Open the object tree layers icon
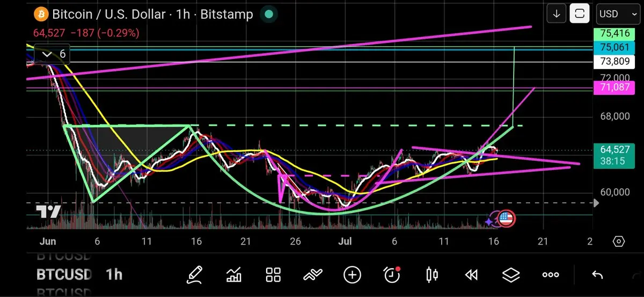The height and width of the screenshot is (297, 644). click(511, 275)
